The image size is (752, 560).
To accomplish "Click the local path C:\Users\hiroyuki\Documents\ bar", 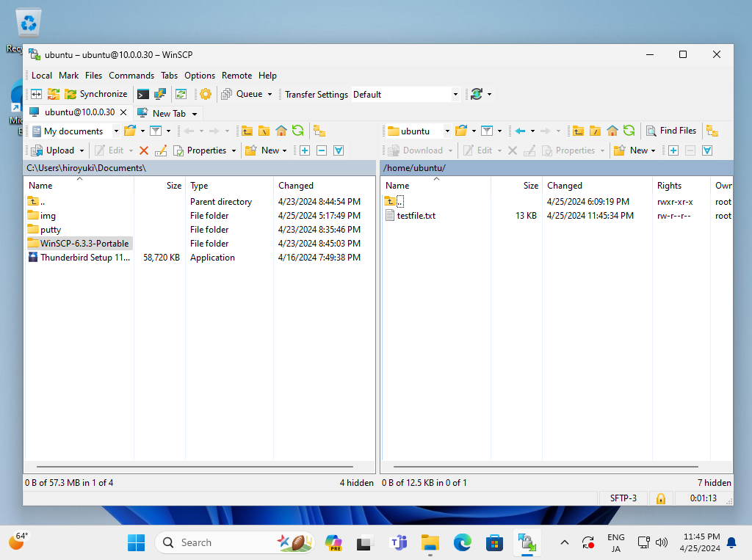I will coord(200,168).
